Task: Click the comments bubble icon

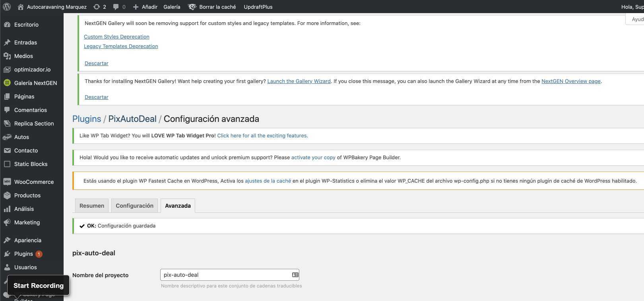Action: tap(116, 7)
